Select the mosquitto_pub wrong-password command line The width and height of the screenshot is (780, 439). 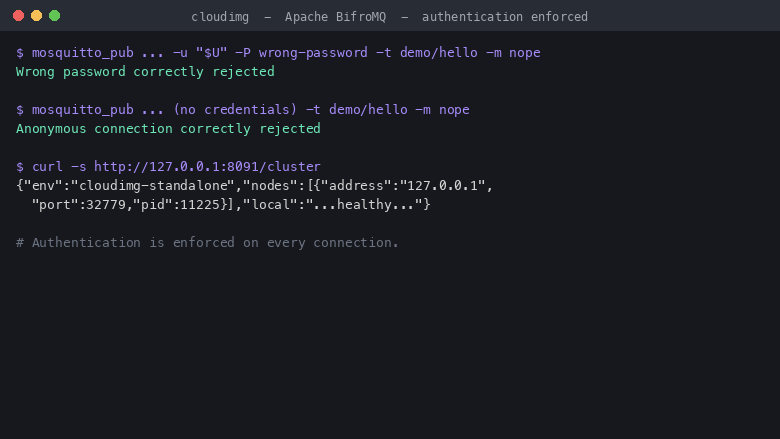[x=278, y=53]
